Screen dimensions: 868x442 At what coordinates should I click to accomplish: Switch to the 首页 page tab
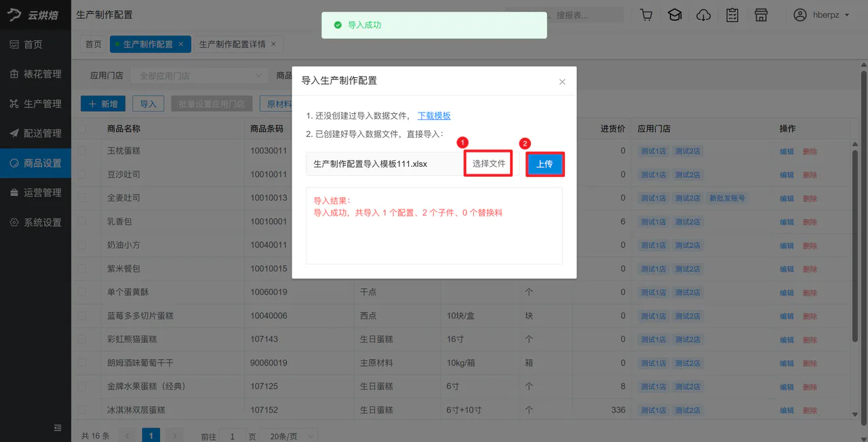94,44
